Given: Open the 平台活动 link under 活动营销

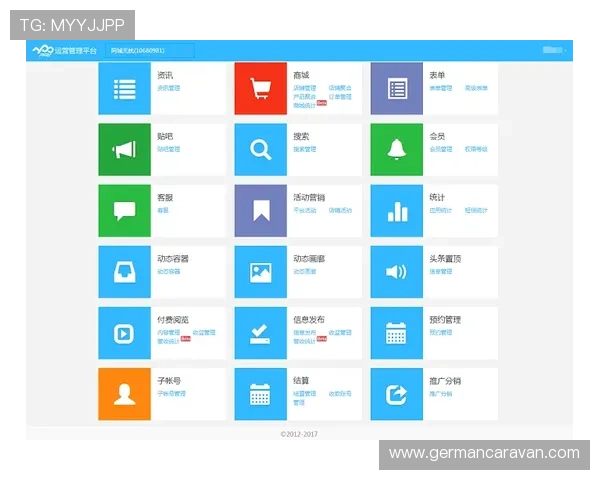Looking at the screenshot, I should (x=305, y=211).
